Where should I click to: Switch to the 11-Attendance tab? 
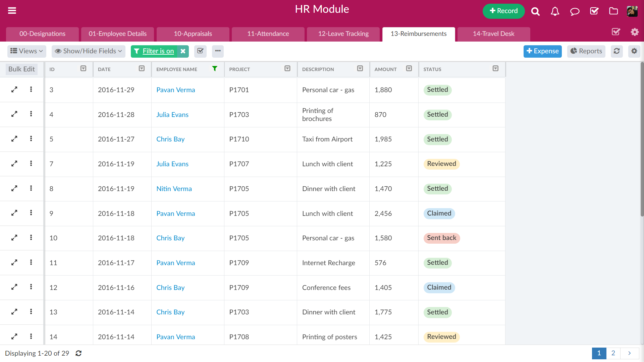click(x=268, y=34)
